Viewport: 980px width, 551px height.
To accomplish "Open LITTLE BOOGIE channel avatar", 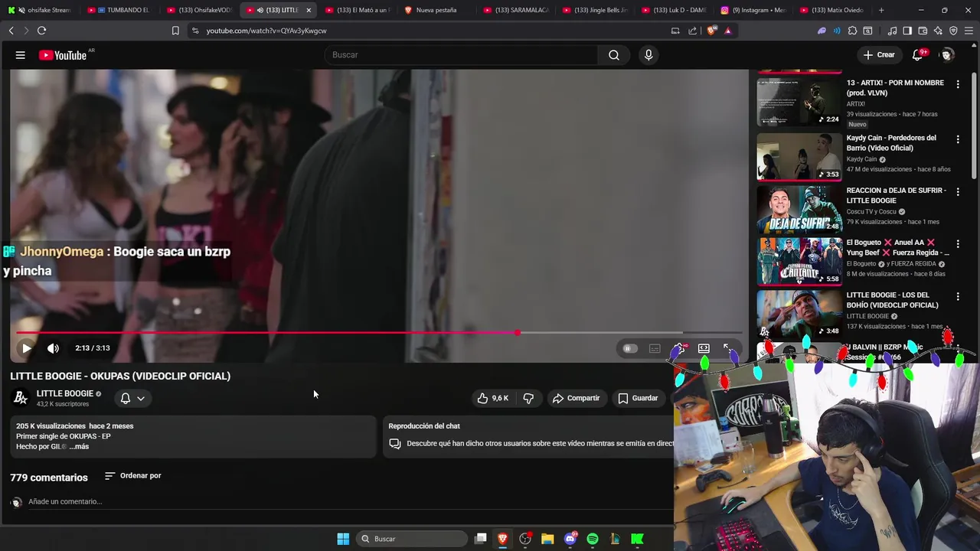I will pos(21,398).
